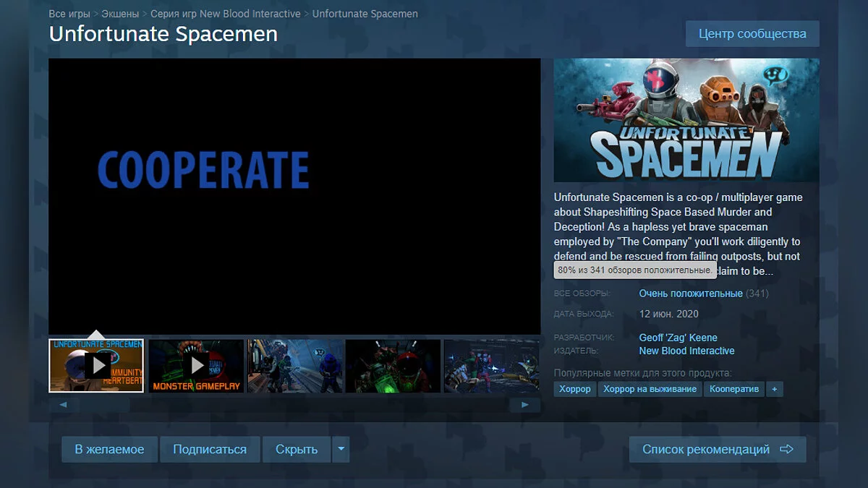Select the third screenshot thumbnail in strip
868x488 pixels.
click(294, 366)
